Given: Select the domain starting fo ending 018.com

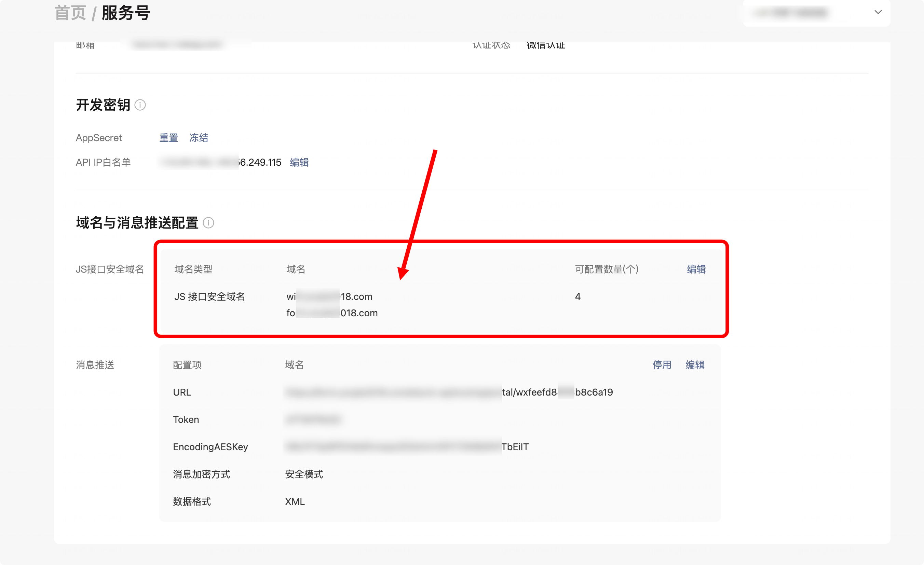Looking at the screenshot, I should pyautogui.click(x=332, y=313).
